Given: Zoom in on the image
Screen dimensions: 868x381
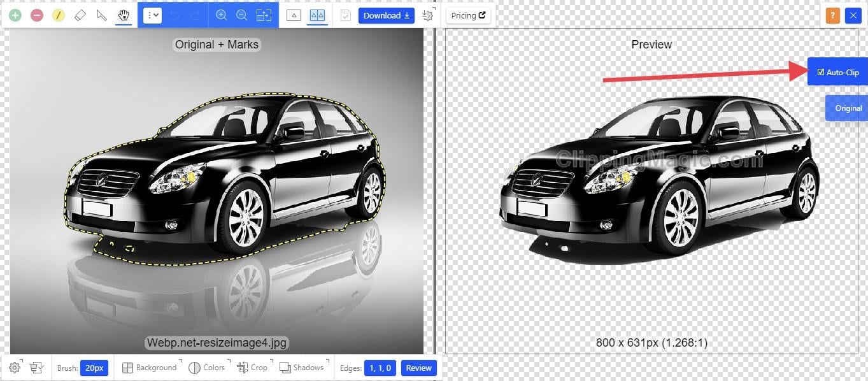Looking at the screenshot, I should 222,15.
